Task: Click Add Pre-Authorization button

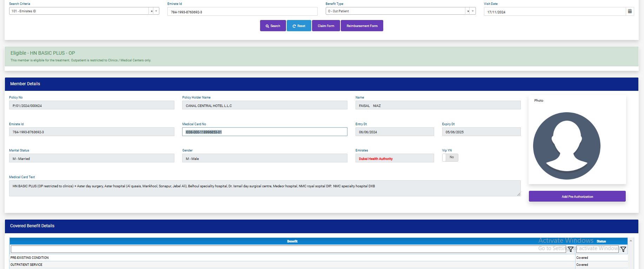Action: [x=577, y=196]
